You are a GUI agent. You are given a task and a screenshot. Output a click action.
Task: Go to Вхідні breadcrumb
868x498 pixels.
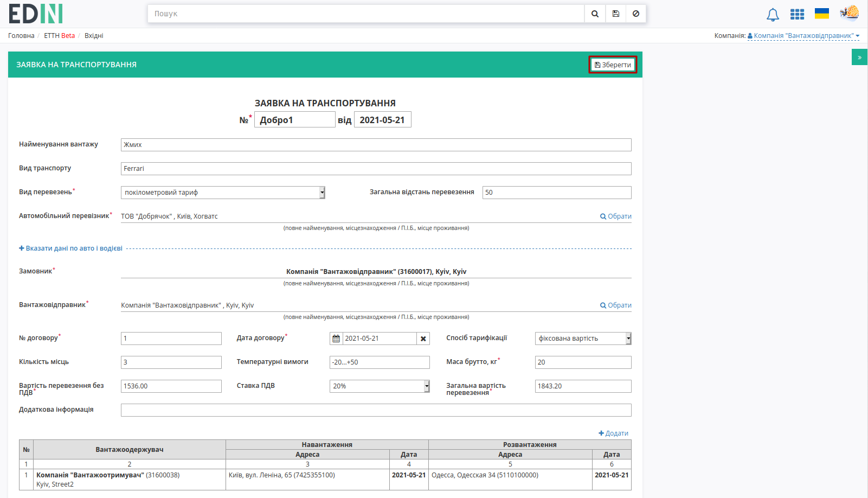pos(94,36)
